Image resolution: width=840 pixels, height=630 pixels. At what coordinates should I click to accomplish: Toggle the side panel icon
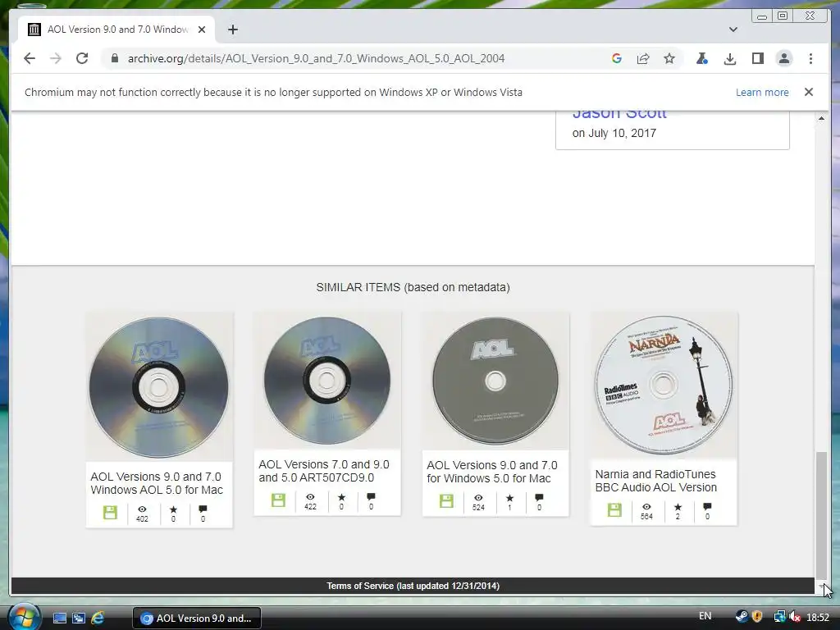(x=757, y=58)
